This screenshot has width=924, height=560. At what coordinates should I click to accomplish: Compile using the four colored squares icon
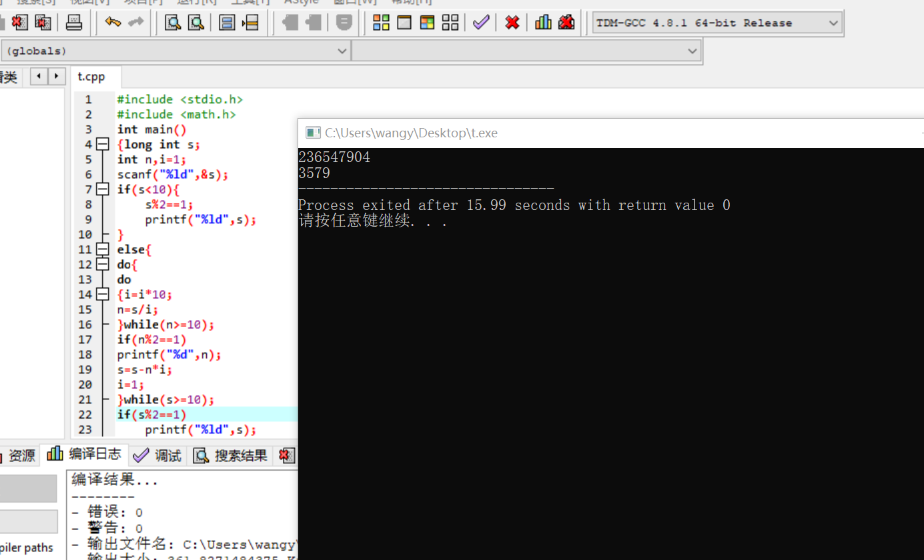tap(381, 23)
